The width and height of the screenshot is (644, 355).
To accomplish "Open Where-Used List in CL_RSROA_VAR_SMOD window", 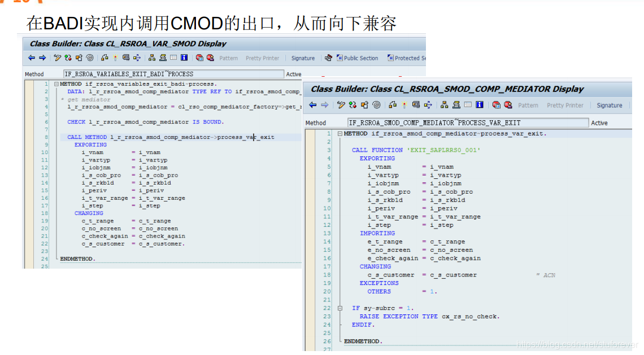I will tap(137, 58).
